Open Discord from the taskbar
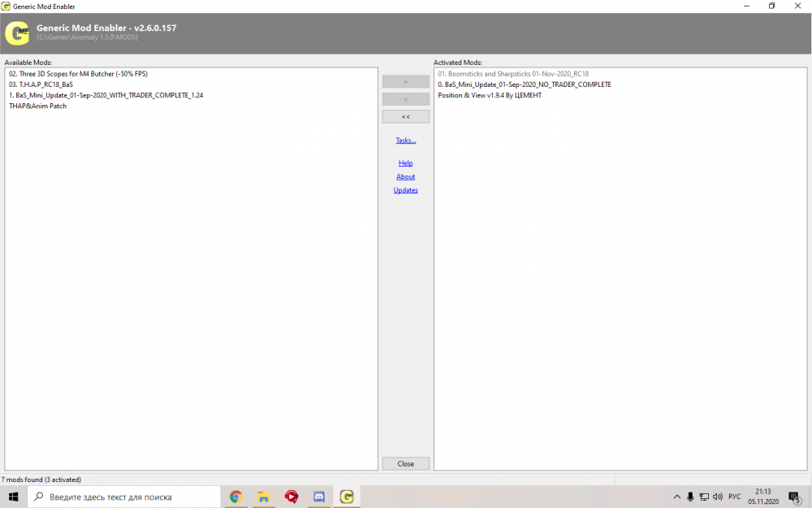 (319, 497)
